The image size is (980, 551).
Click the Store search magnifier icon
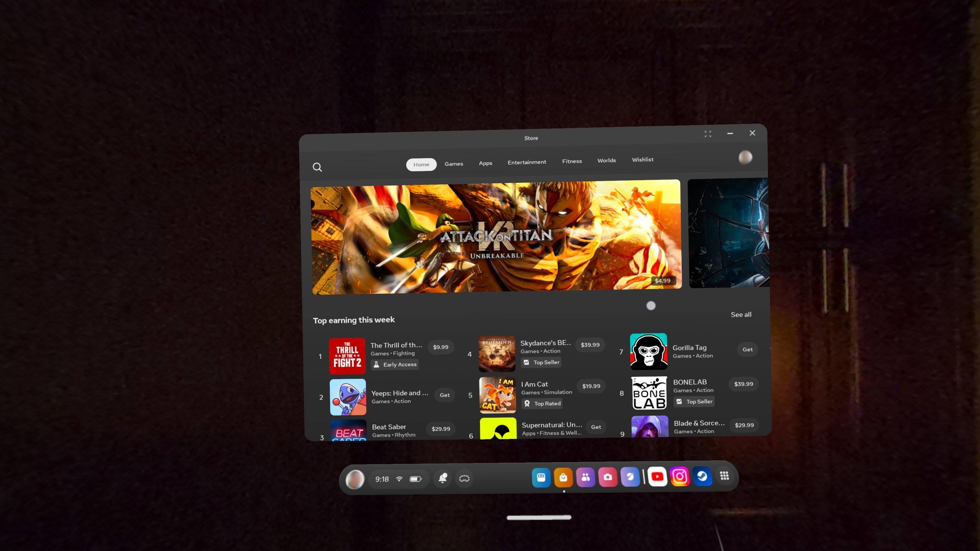[x=317, y=167]
